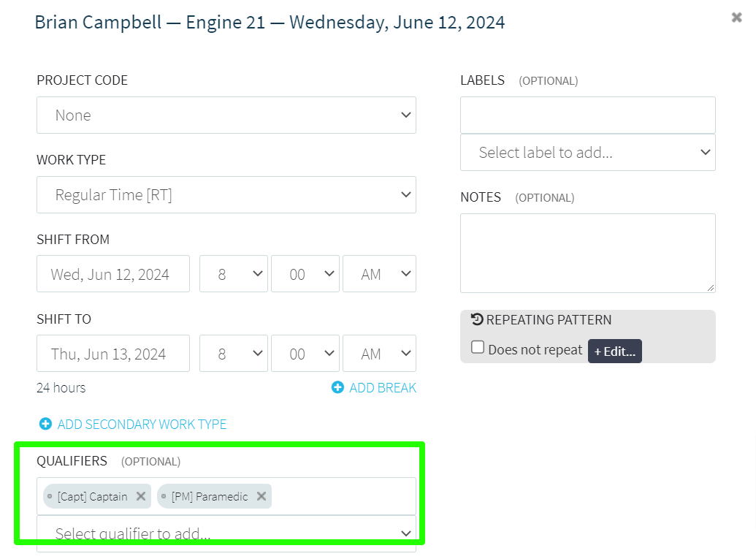Click the plus icon beside Add Break

coord(337,387)
